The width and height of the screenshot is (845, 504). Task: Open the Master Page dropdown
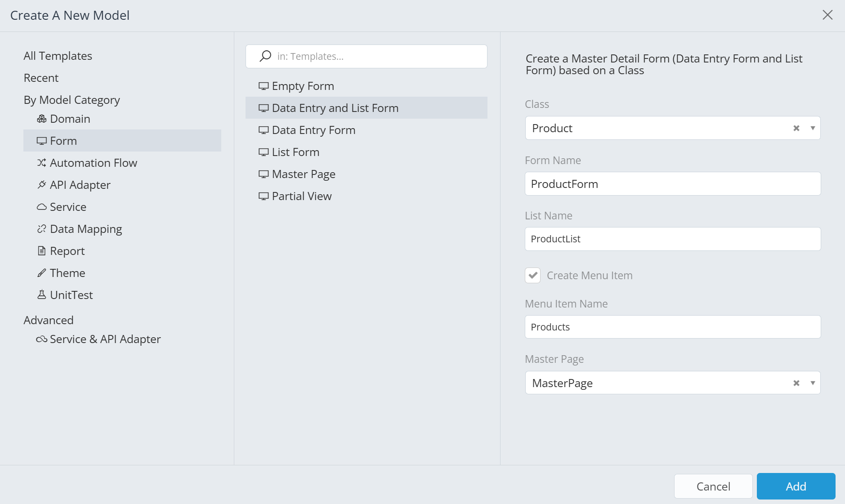click(812, 383)
